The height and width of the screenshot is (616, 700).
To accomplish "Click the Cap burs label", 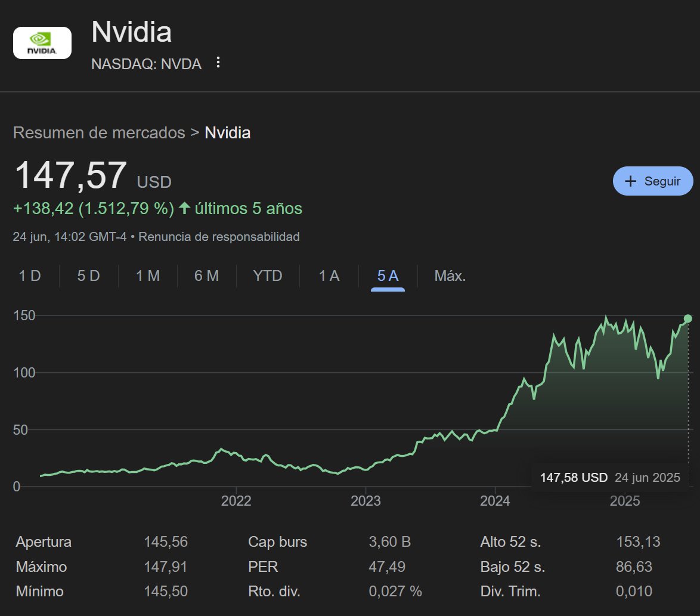I will 278,541.
